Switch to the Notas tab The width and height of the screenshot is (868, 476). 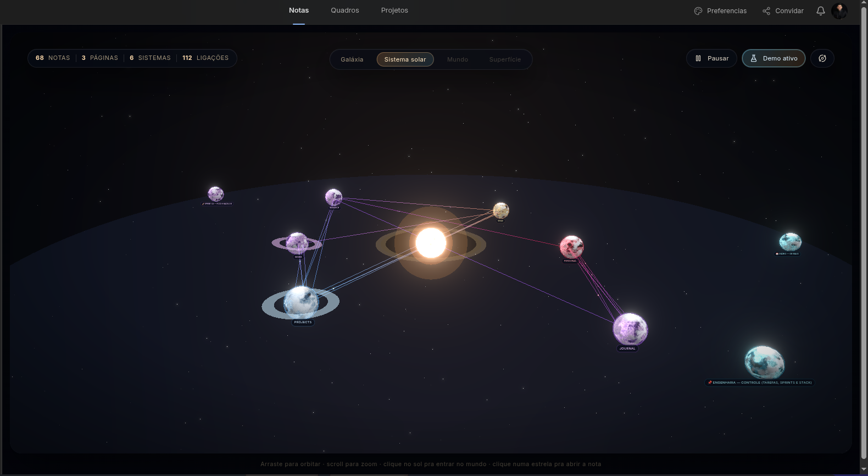click(x=299, y=10)
